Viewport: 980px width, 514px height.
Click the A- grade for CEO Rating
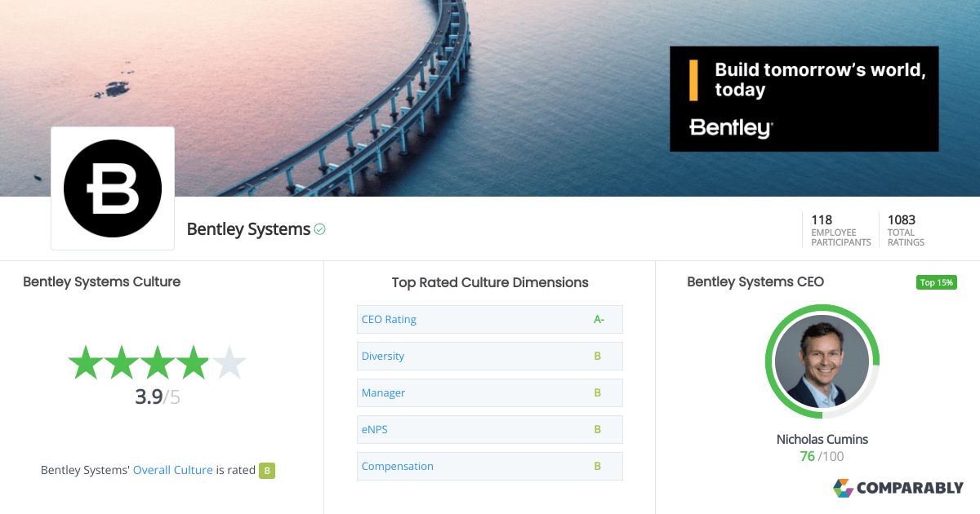click(598, 319)
